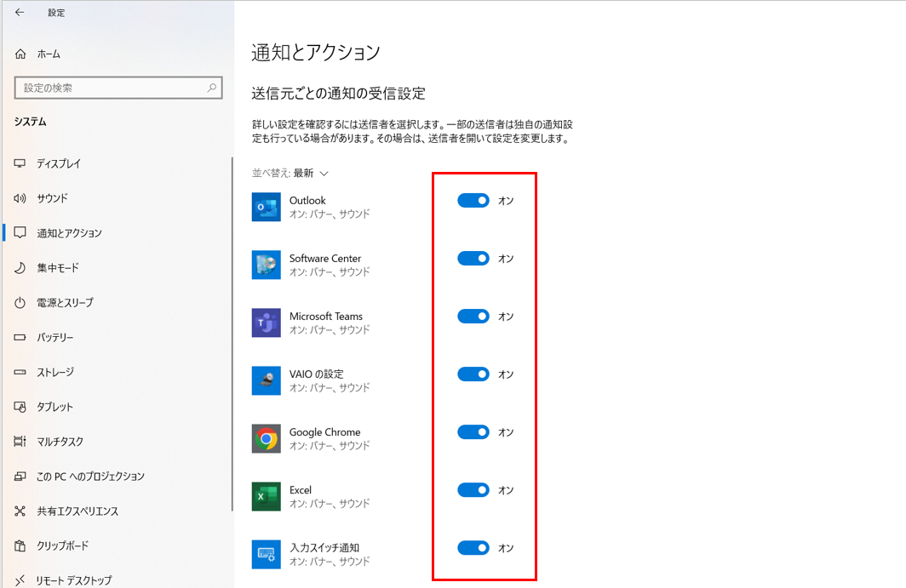The width and height of the screenshot is (906, 588).
Task: Open VAIO の設定 notification details
Action: click(330, 380)
